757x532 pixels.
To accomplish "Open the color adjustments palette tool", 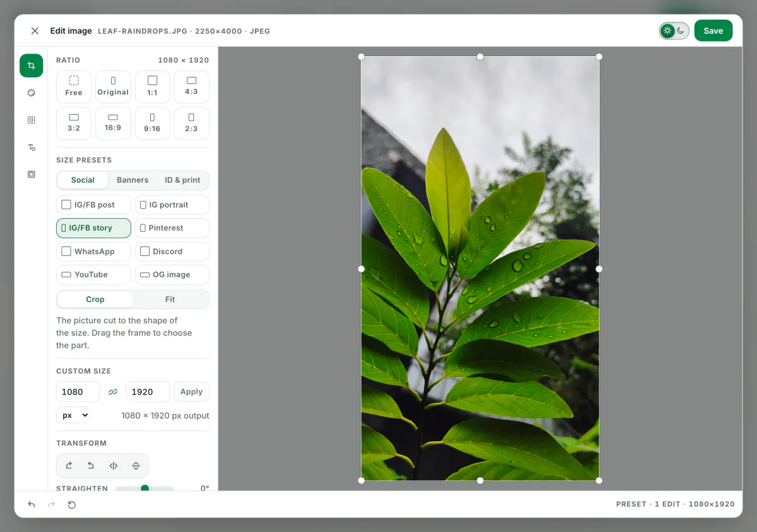I will (31, 93).
